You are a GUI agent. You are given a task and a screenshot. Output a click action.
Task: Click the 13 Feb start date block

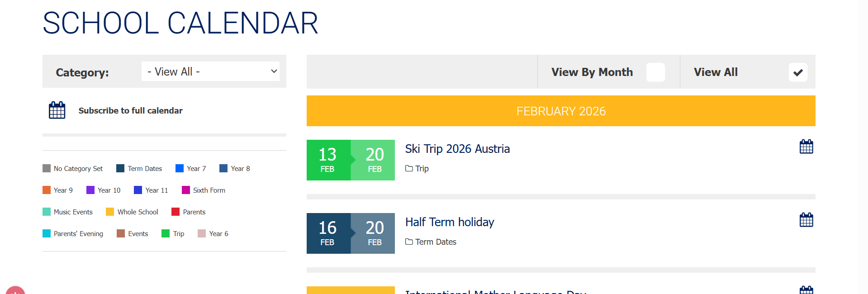[328, 160]
